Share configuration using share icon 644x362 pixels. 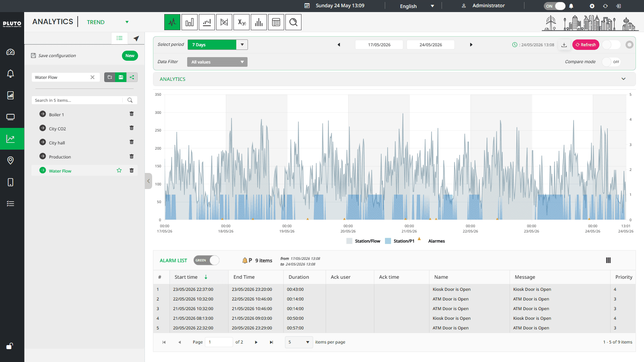pyautogui.click(x=132, y=77)
